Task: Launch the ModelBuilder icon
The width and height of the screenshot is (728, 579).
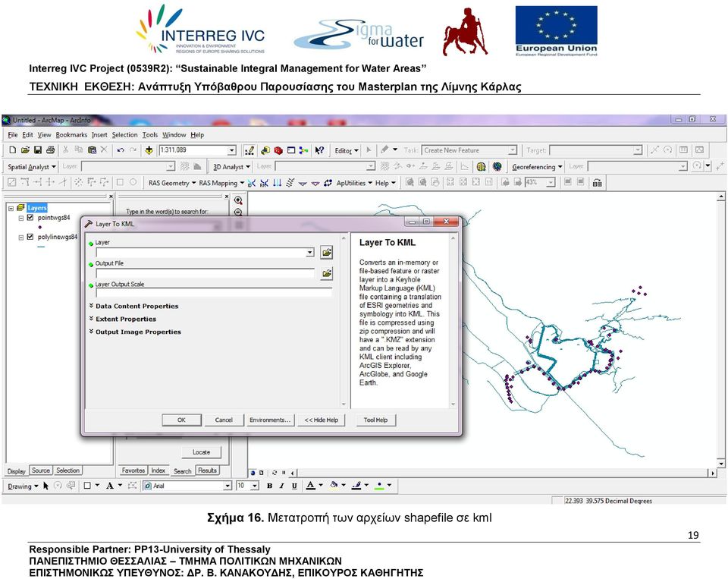Action: 303,150
